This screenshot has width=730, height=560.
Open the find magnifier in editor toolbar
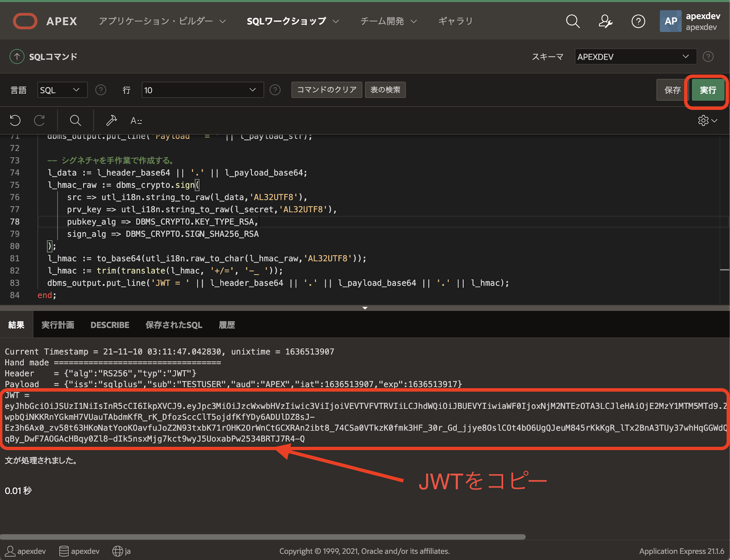pyautogui.click(x=75, y=120)
